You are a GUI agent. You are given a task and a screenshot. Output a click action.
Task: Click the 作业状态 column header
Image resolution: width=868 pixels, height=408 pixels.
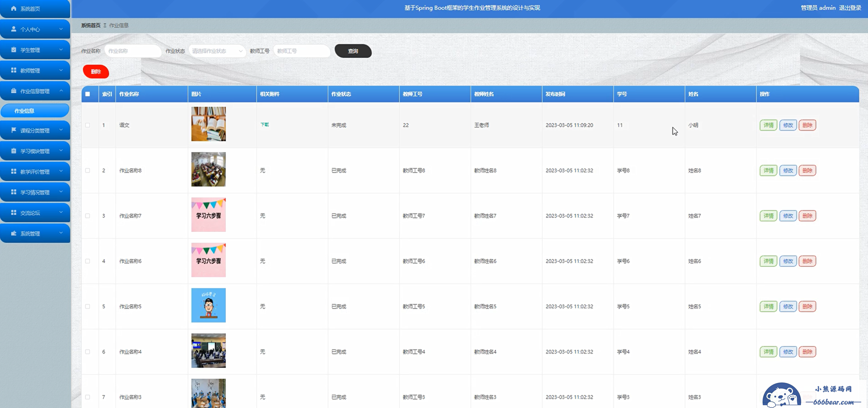[x=363, y=94]
